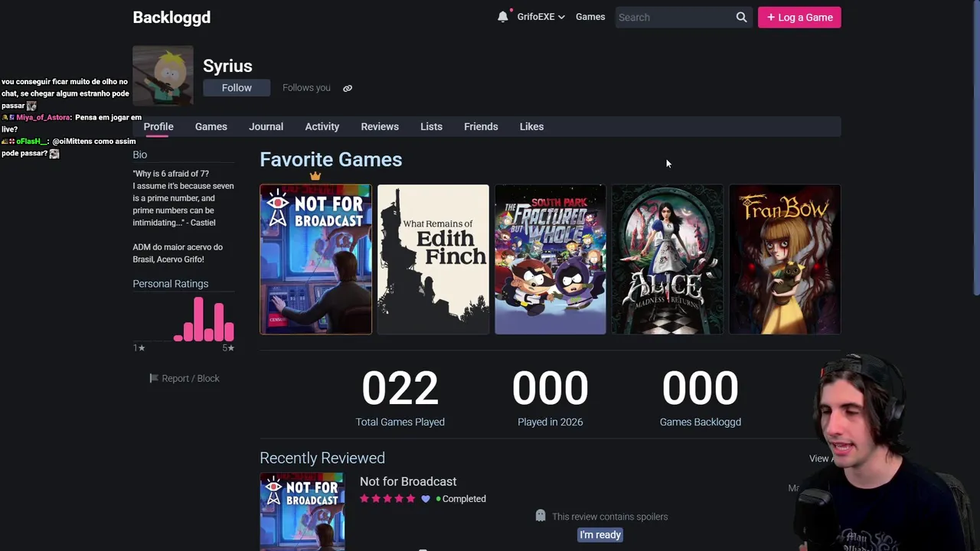Switch to the Friends tab
The image size is (980, 551).
[x=481, y=126]
